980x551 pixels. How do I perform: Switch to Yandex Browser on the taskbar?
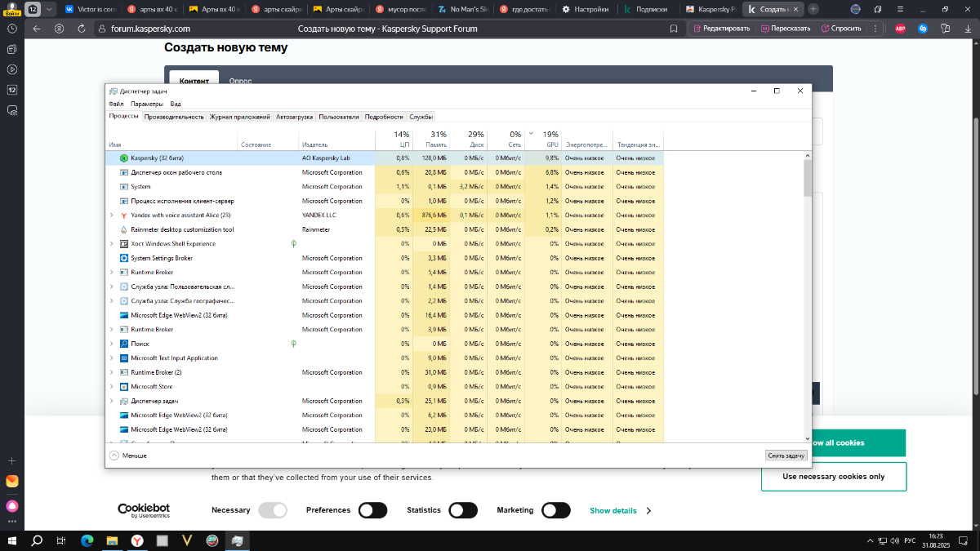pos(137,540)
